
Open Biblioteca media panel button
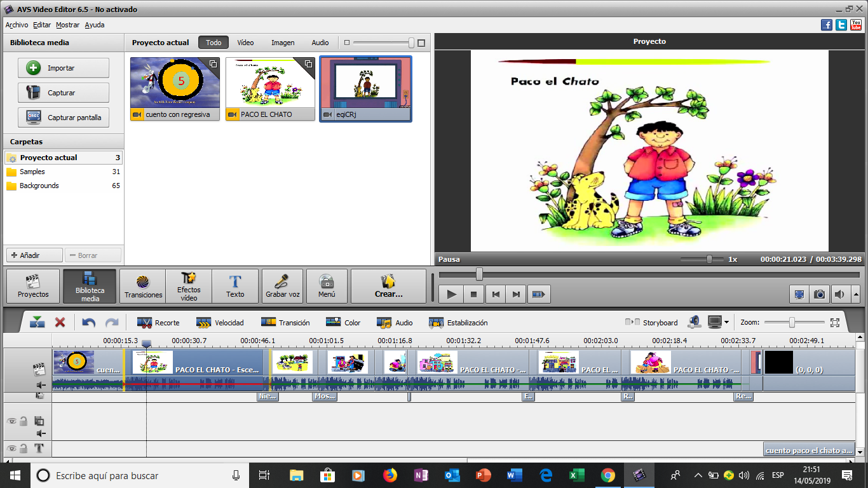[x=90, y=286]
